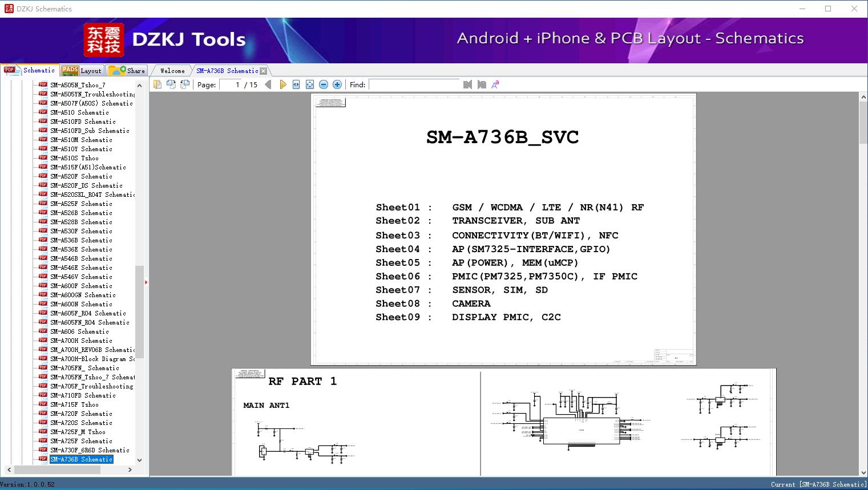Open SM-A730F_6R6D Schematic

coord(90,450)
